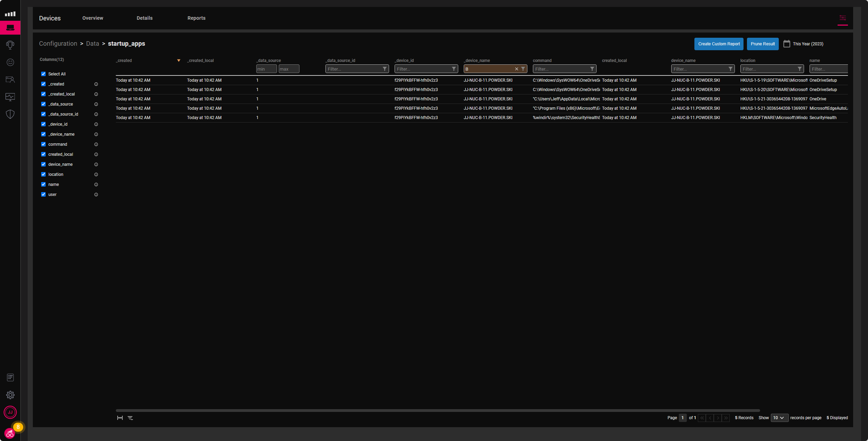Open filter options funnel for _device_id
The width and height of the screenshot is (868, 441).
point(454,69)
